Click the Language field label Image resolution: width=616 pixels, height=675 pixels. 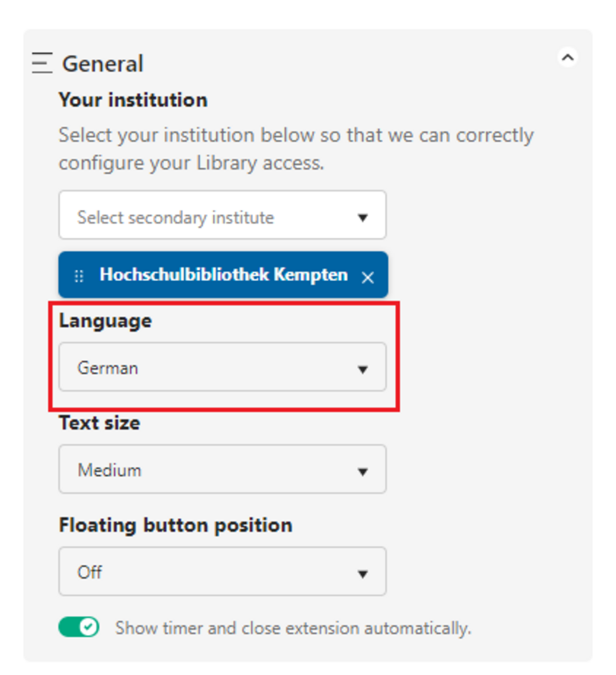tap(105, 321)
